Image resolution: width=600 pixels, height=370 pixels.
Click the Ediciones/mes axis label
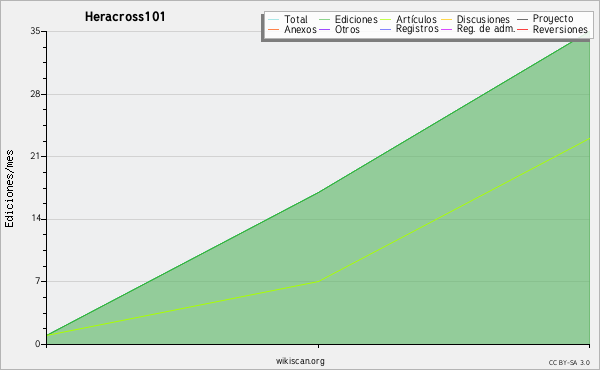point(9,189)
